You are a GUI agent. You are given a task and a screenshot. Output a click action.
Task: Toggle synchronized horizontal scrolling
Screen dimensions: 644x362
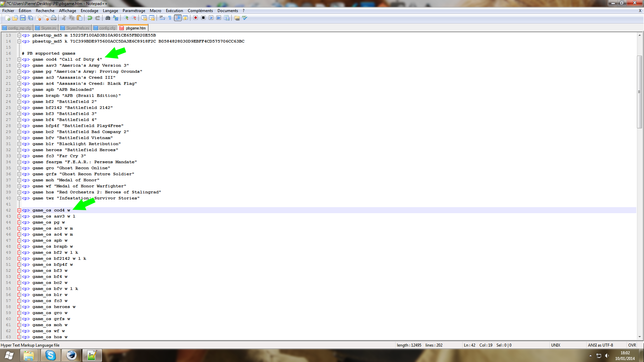pos(152,18)
